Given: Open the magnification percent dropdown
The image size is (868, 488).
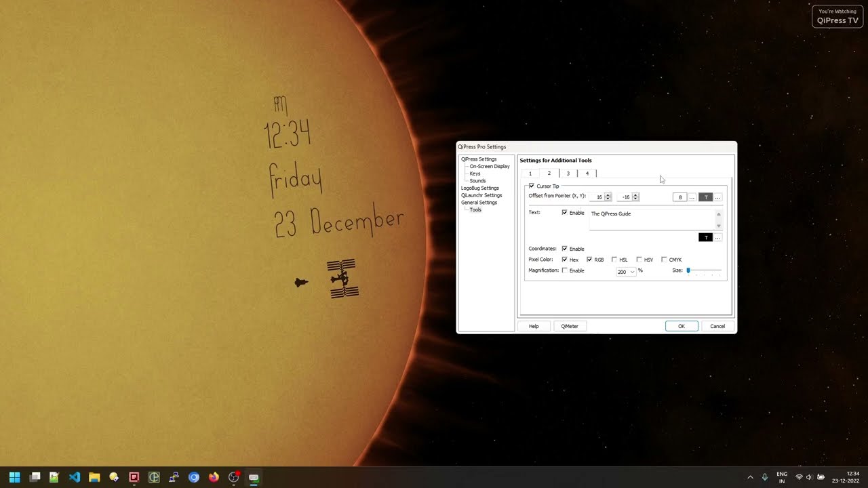Looking at the screenshot, I should 625,272.
